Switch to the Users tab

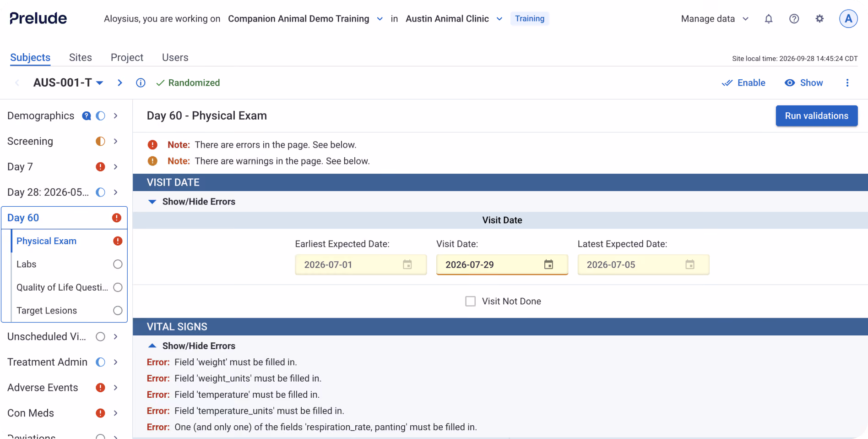point(175,57)
